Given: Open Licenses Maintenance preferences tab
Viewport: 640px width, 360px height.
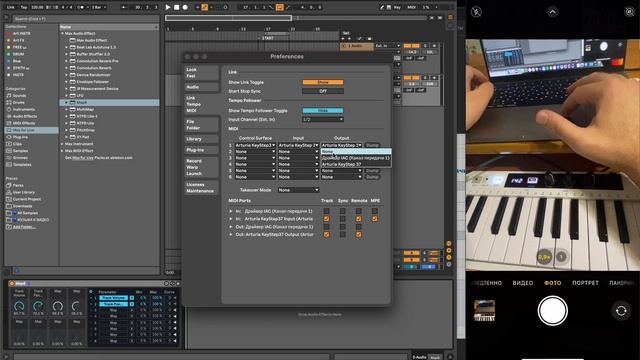Looking at the screenshot, I should tap(202, 188).
